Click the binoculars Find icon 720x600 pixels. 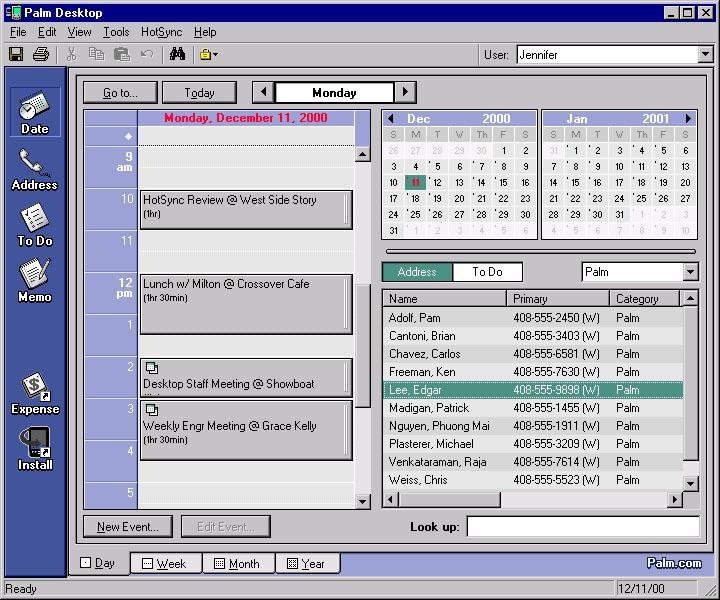point(177,54)
